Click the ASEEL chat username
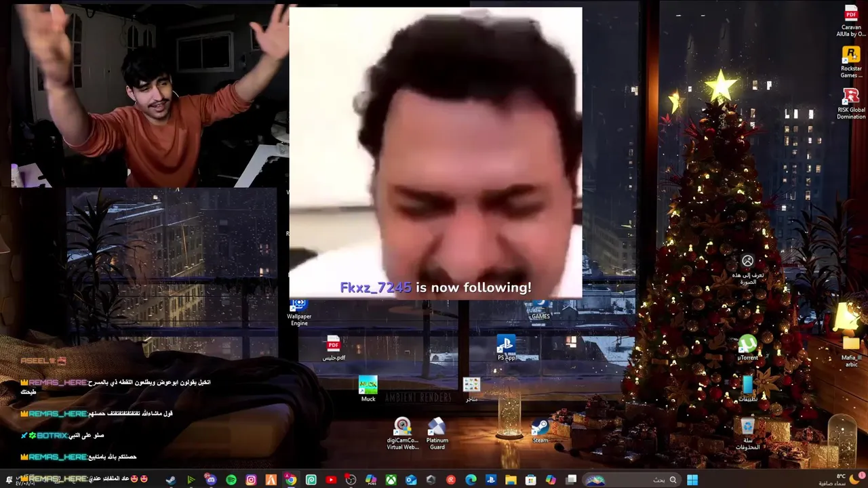This screenshot has height=488, width=868. coord(39,361)
